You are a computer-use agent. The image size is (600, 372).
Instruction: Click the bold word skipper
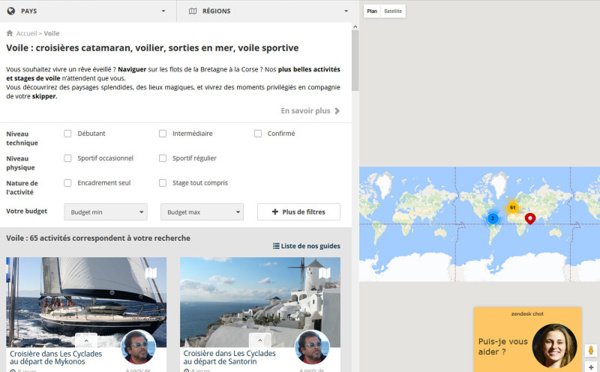pos(44,96)
